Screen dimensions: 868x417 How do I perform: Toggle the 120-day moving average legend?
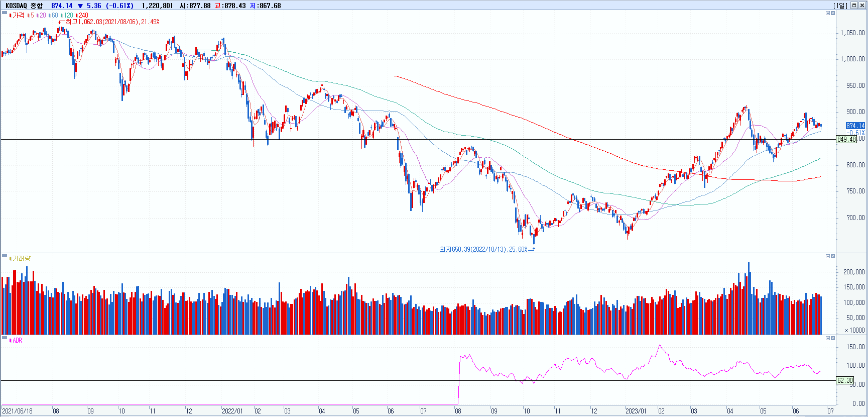pyautogui.click(x=67, y=15)
